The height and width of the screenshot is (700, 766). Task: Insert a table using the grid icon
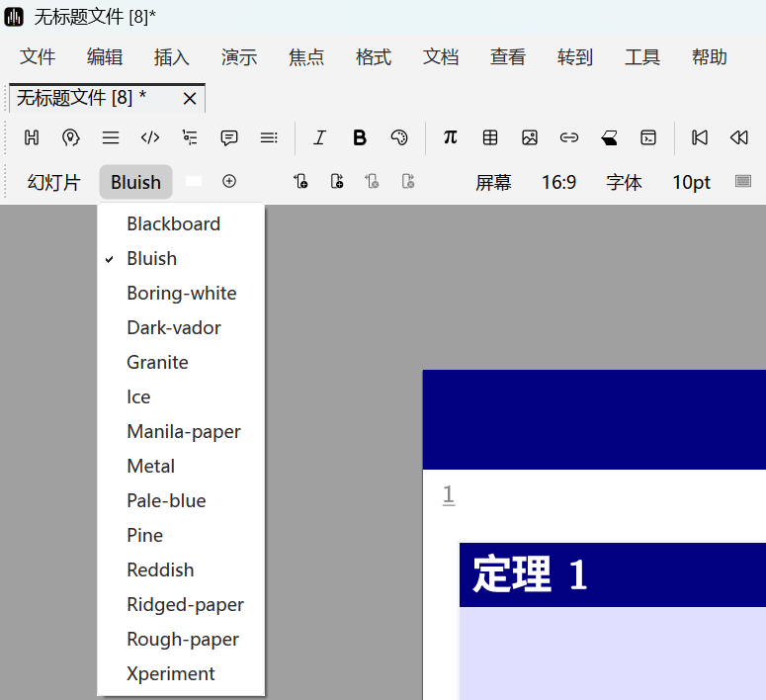point(489,137)
